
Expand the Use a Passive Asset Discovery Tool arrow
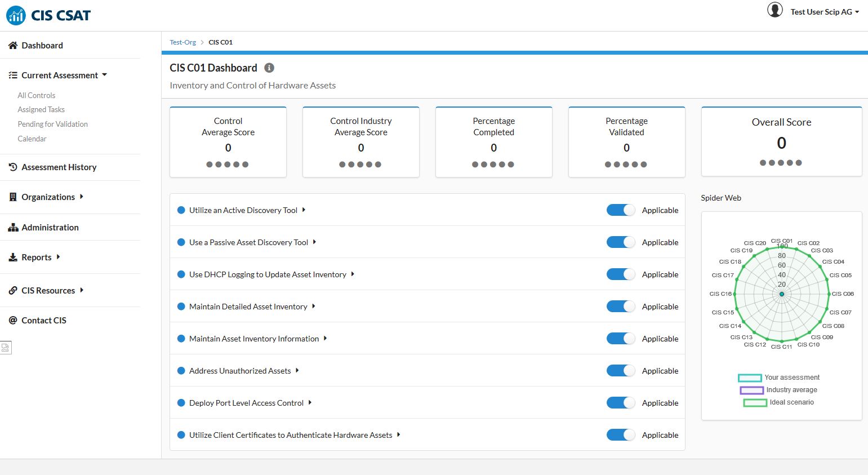(314, 242)
